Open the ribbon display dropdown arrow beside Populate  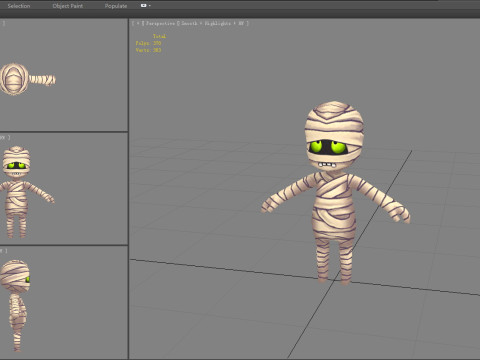pos(150,6)
